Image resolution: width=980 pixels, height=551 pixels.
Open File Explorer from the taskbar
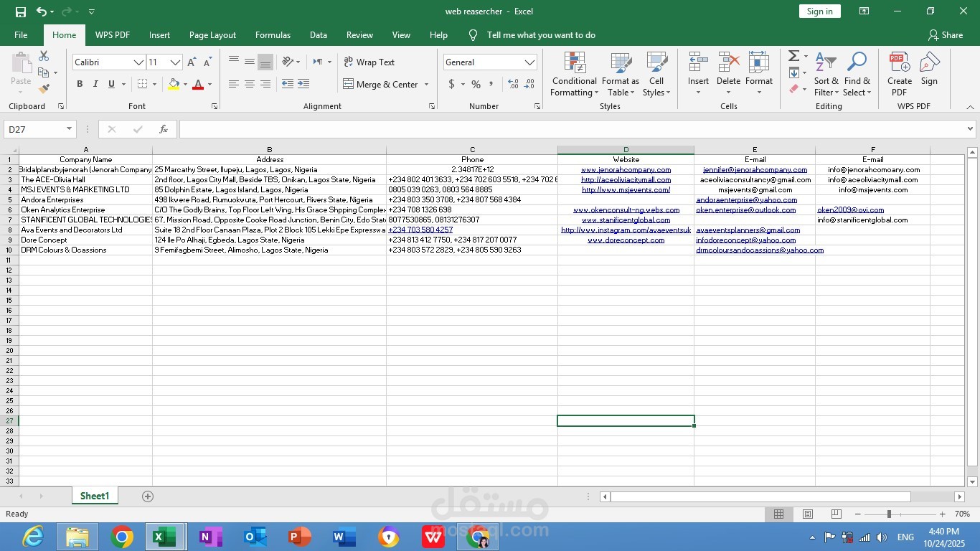coord(77,537)
